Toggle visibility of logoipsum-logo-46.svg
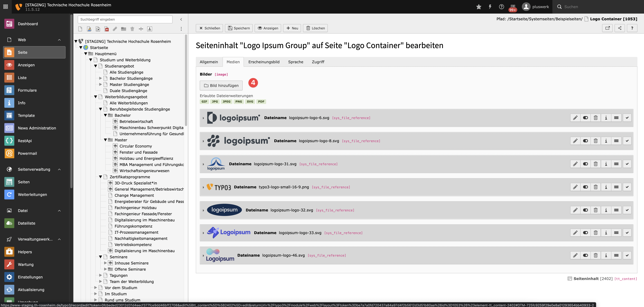 point(585,255)
